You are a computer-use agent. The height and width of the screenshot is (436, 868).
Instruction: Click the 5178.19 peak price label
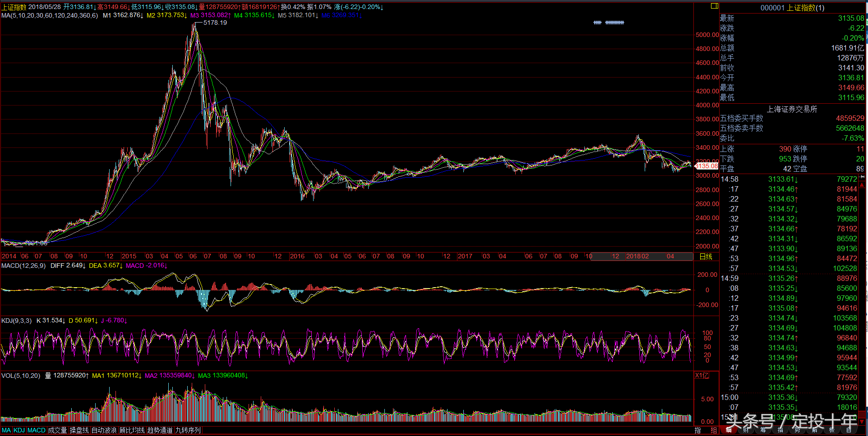215,23
